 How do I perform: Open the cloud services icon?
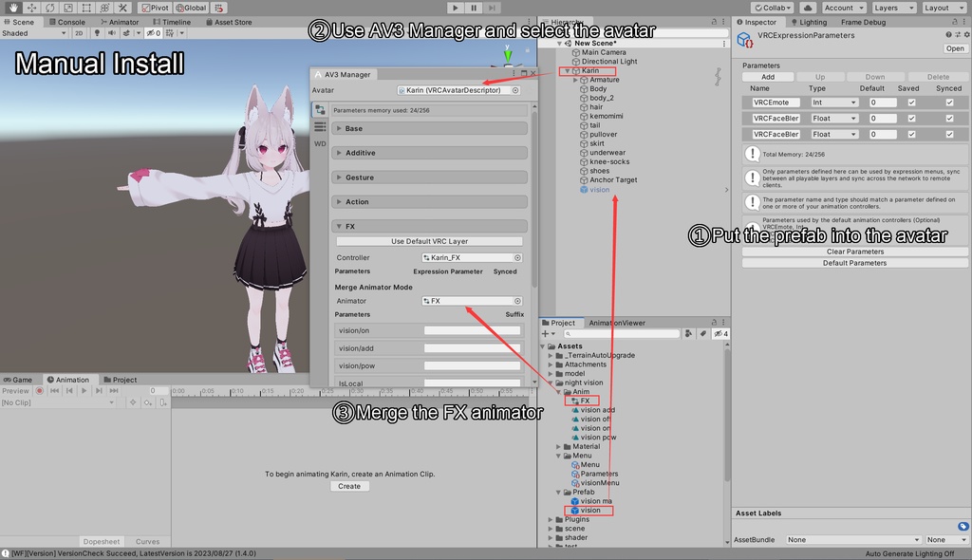[x=808, y=8]
